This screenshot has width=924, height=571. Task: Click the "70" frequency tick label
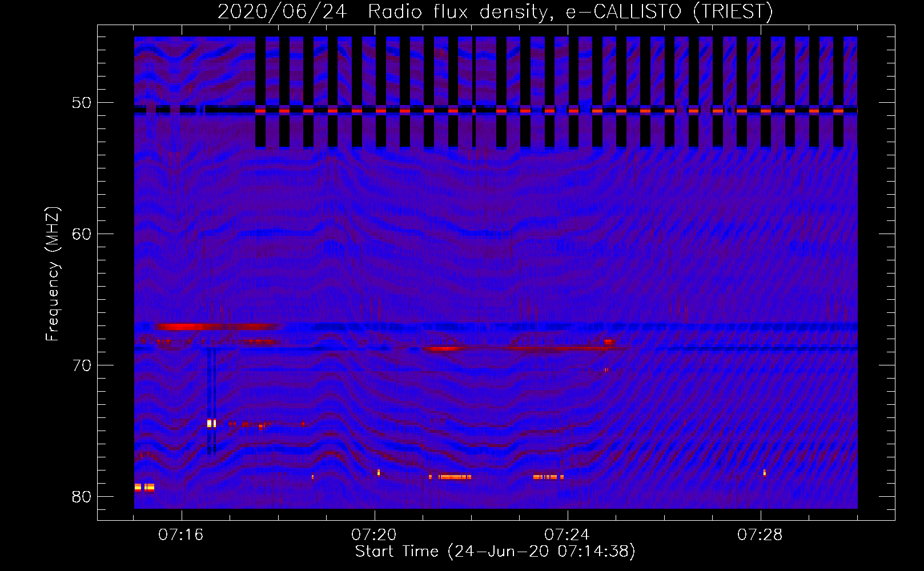point(82,365)
